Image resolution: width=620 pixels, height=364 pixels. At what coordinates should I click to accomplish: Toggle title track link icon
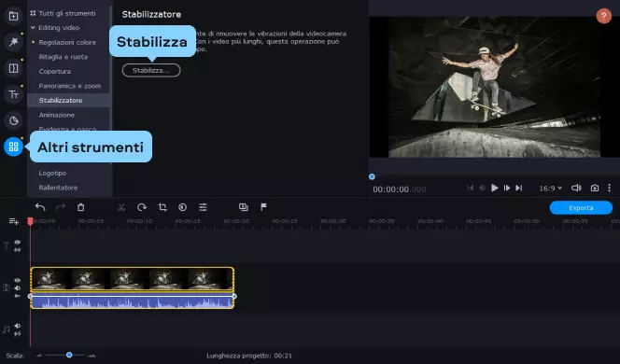tap(18, 250)
